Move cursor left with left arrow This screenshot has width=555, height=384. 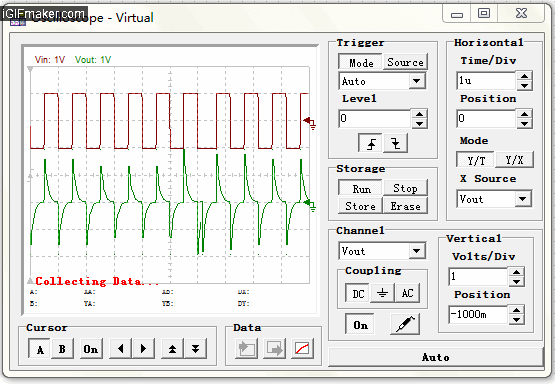121,349
